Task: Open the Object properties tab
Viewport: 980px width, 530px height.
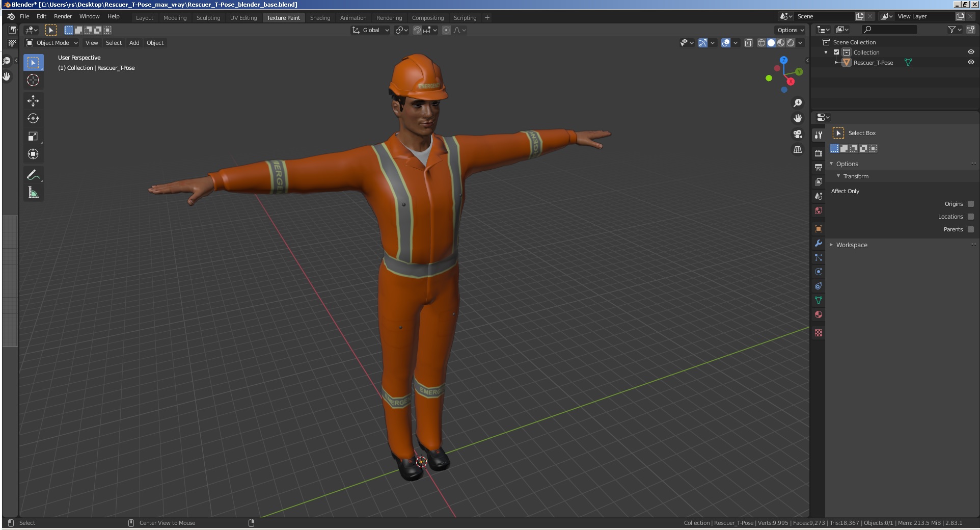Action: [819, 228]
